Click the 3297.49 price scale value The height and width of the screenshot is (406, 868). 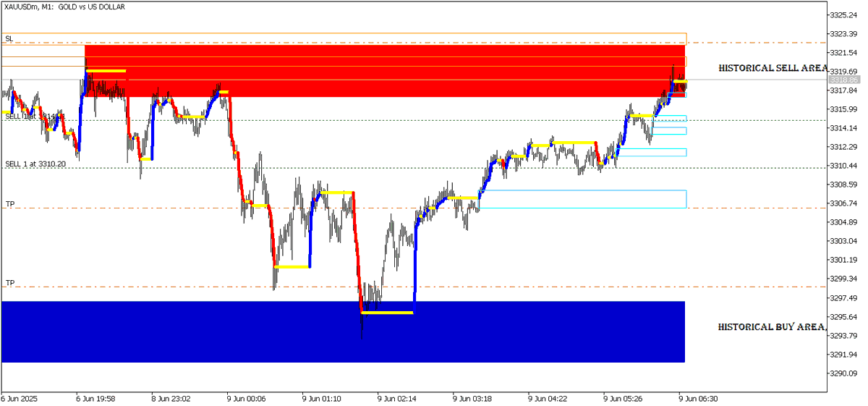tap(843, 298)
